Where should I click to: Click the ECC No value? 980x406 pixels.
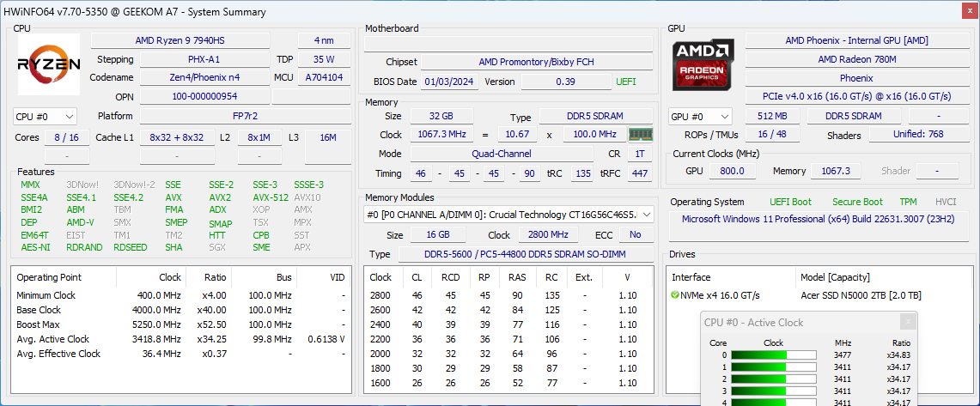click(636, 235)
